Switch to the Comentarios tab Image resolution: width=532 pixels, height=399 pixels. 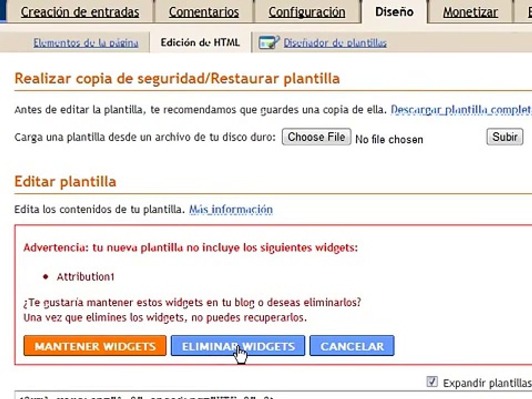click(203, 12)
